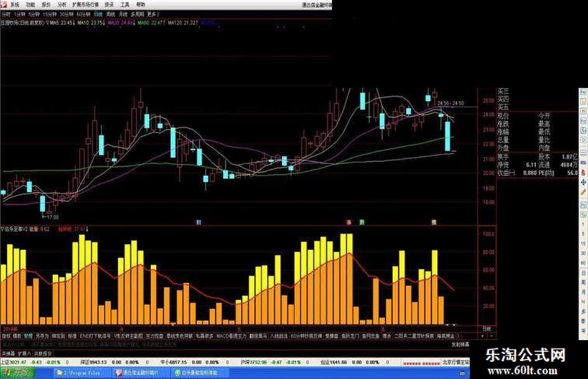This screenshot has width=588, height=379.
Task: Click the right toolbar 周 weekly button
Action: click(x=583, y=282)
